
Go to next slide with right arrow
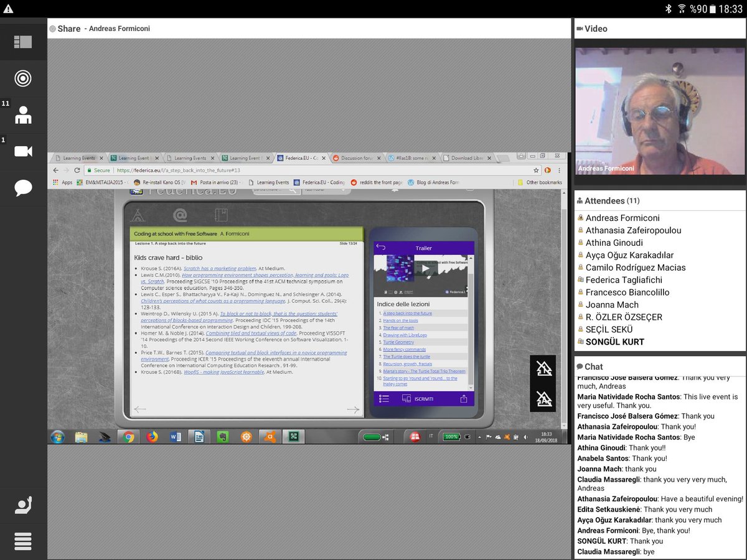353,409
